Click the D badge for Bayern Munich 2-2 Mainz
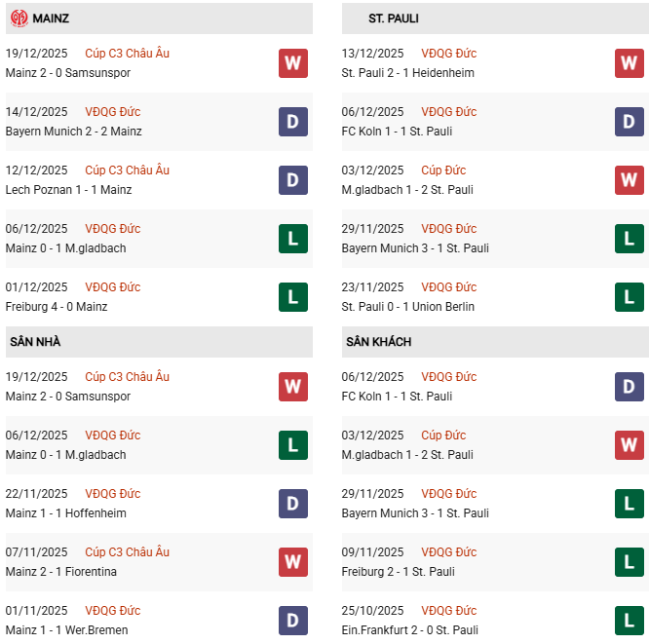This screenshot has width=649, height=644. 293,122
